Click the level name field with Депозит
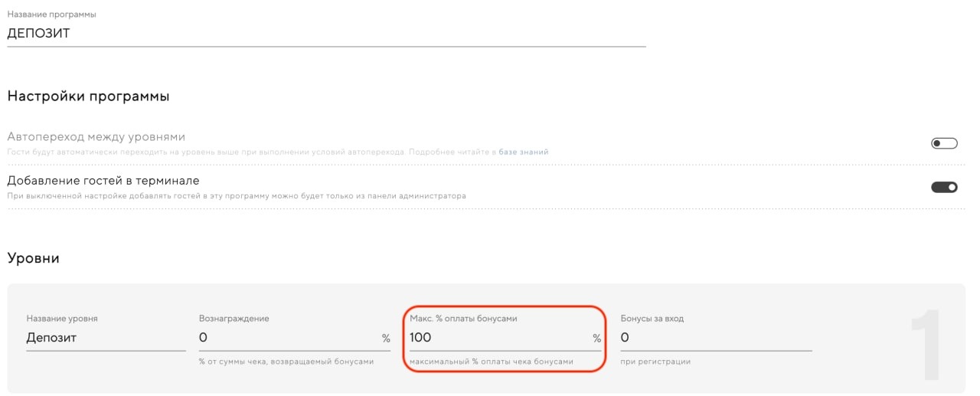This screenshot has width=980, height=396. [x=105, y=338]
